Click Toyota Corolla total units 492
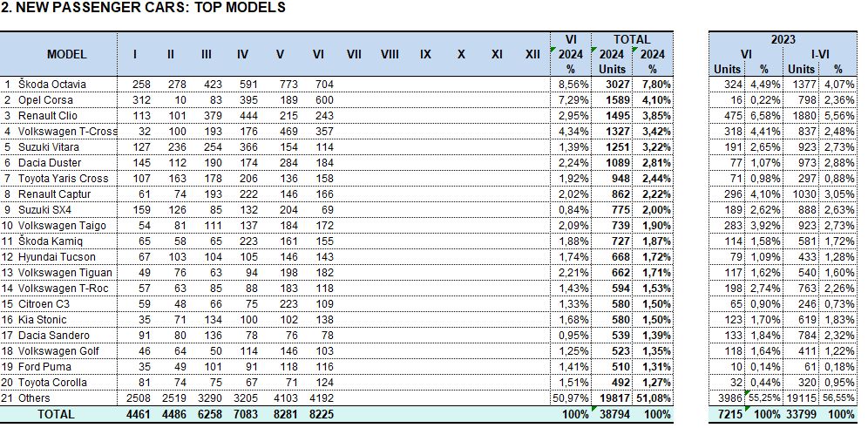This screenshot has height=428, width=868. (x=621, y=383)
